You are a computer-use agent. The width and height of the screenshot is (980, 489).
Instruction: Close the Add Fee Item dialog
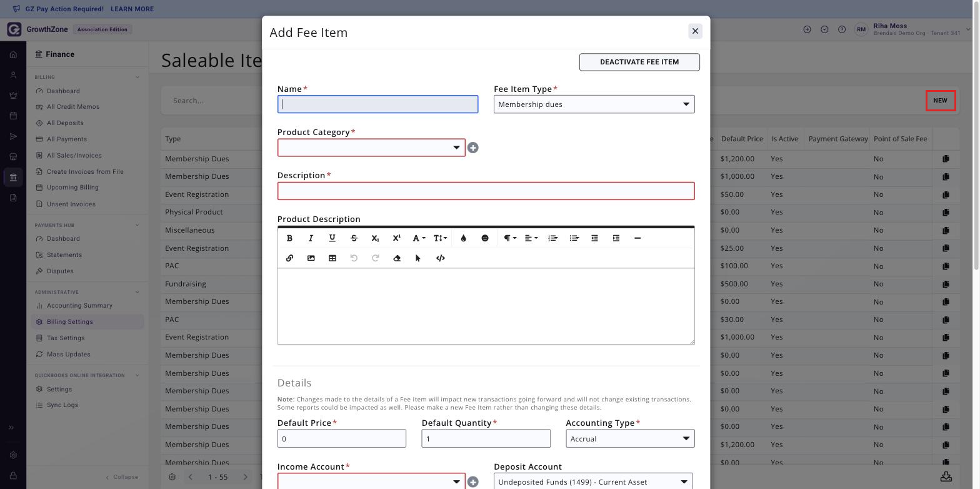pos(695,31)
